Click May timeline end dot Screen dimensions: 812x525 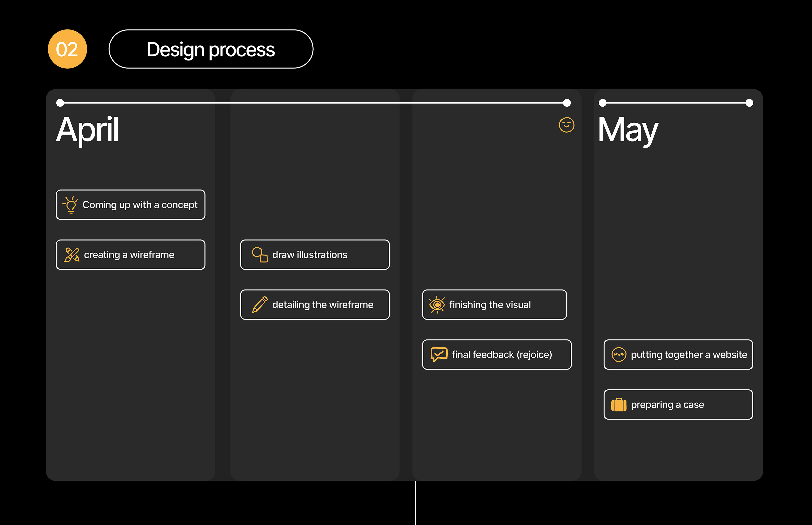pyautogui.click(x=749, y=103)
